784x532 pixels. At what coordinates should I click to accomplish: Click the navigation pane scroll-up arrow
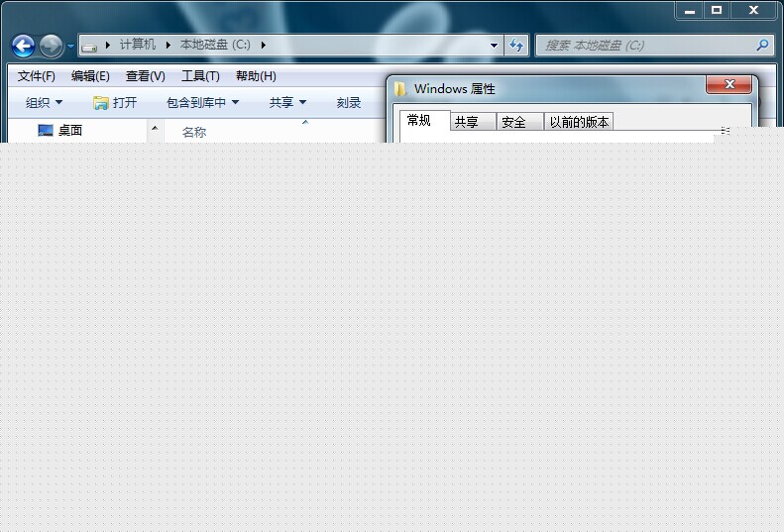point(155,129)
